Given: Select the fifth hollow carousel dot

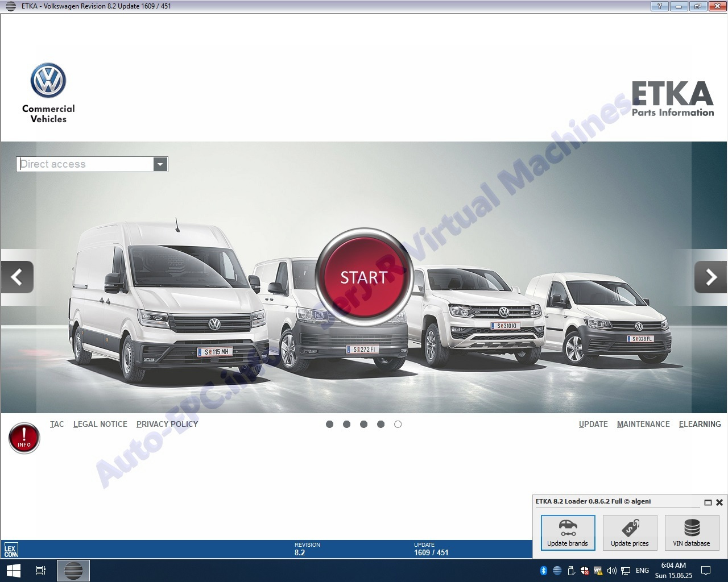Looking at the screenshot, I should pos(398,424).
